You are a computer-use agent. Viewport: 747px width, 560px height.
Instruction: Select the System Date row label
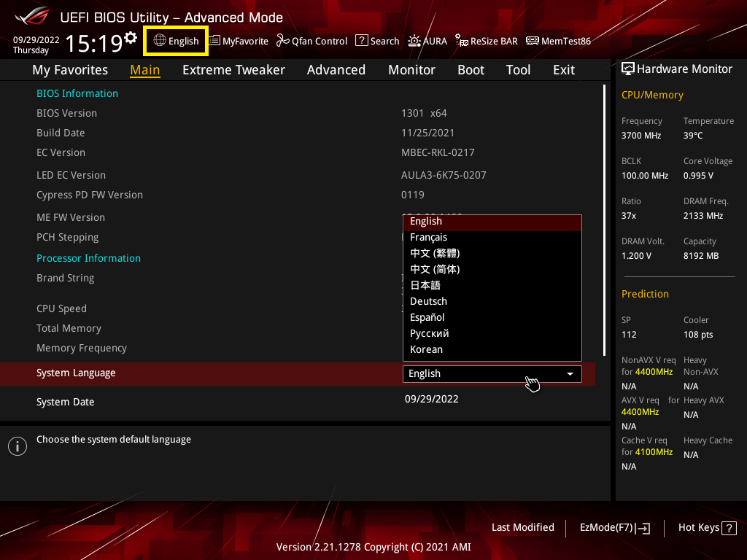(65, 402)
